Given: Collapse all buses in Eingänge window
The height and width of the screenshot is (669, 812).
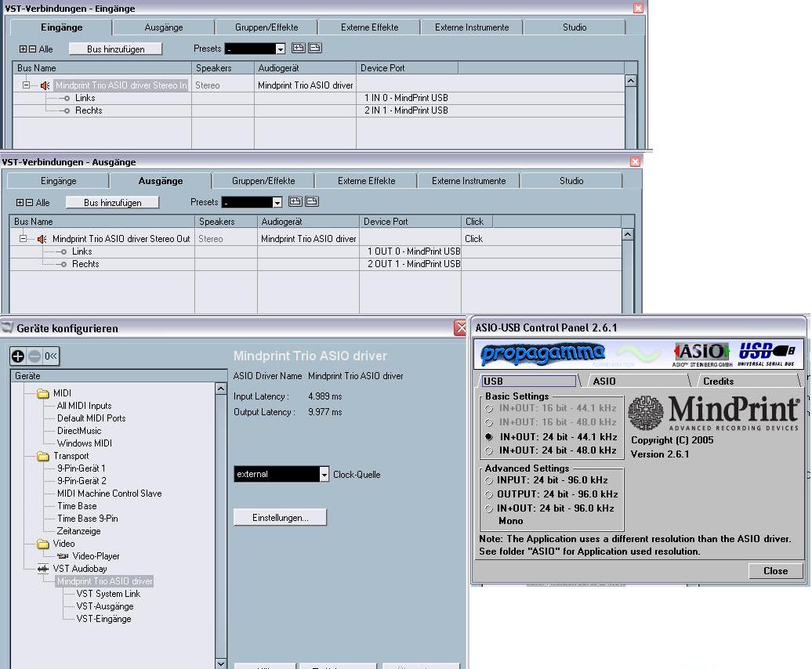Looking at the screenshot, I should [x=32, y=49].
